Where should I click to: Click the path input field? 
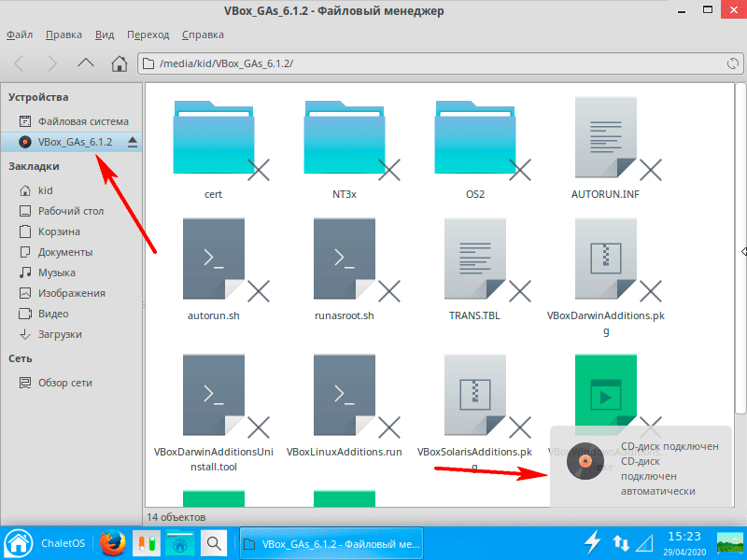430,64
